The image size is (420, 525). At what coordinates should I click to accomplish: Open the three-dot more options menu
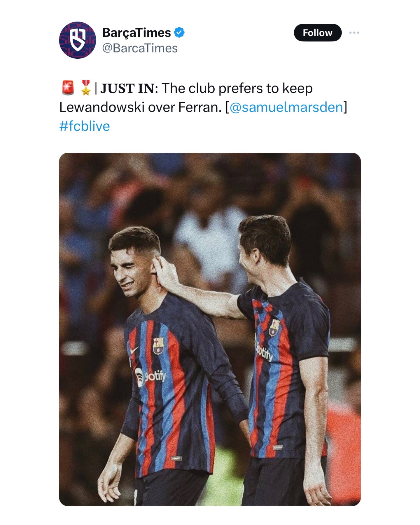click(x=354, y=32)
